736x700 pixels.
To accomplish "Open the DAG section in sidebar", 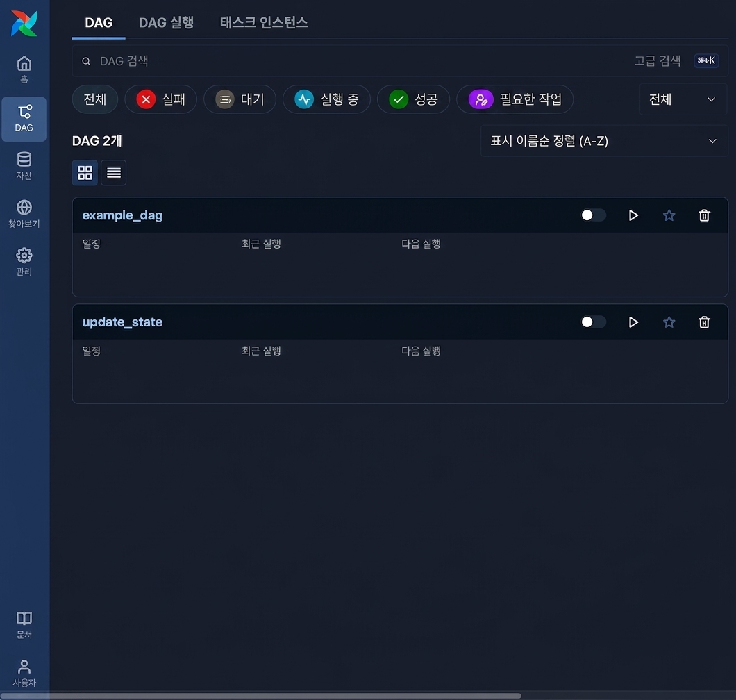I will 24,119.
